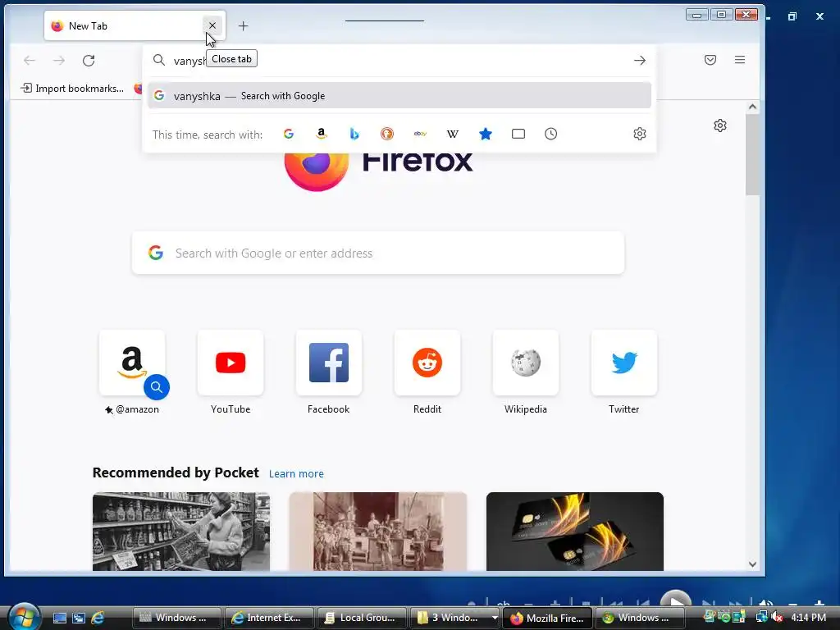Search this time with Google icon
This screenshot has width=840, height=630.
(289, 134)
